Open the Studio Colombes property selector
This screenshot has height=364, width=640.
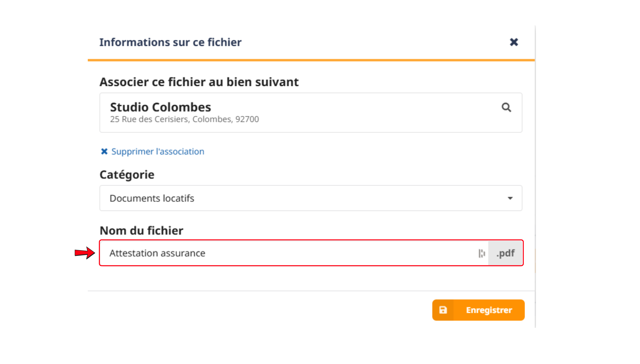[x=311, y=113]
